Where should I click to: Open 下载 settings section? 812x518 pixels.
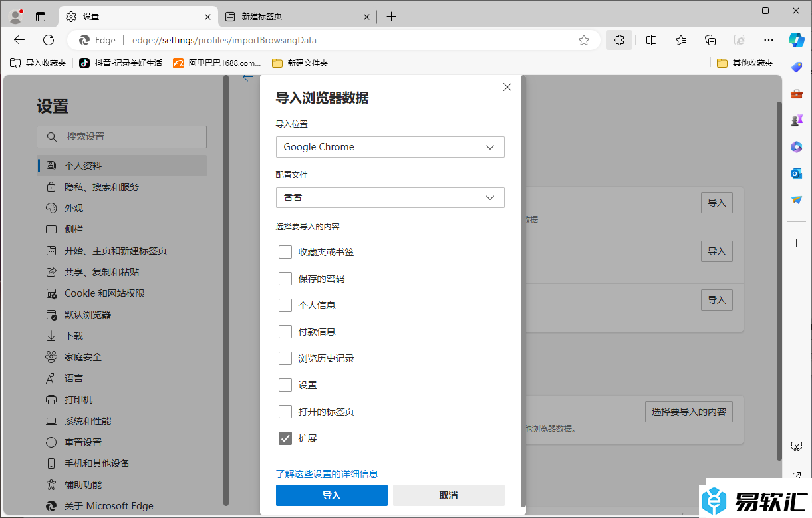pyautogui.click(x=122, y=336)
